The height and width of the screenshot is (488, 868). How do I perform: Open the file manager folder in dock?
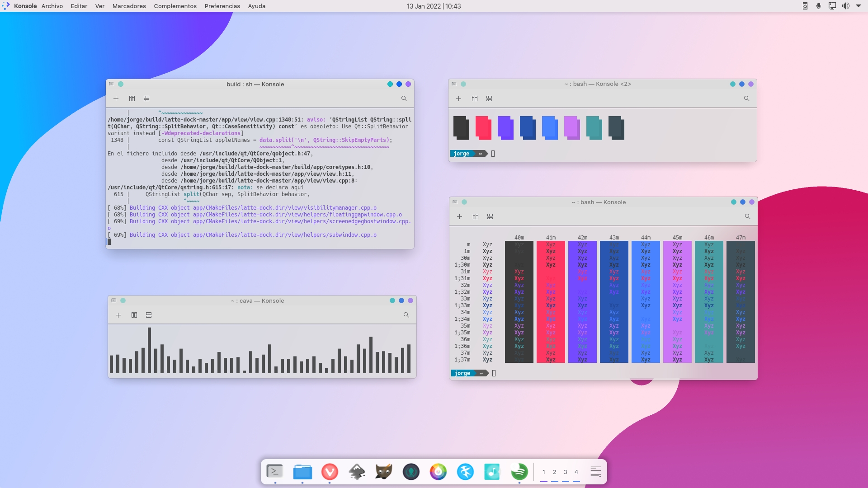(x=302, y=472)
